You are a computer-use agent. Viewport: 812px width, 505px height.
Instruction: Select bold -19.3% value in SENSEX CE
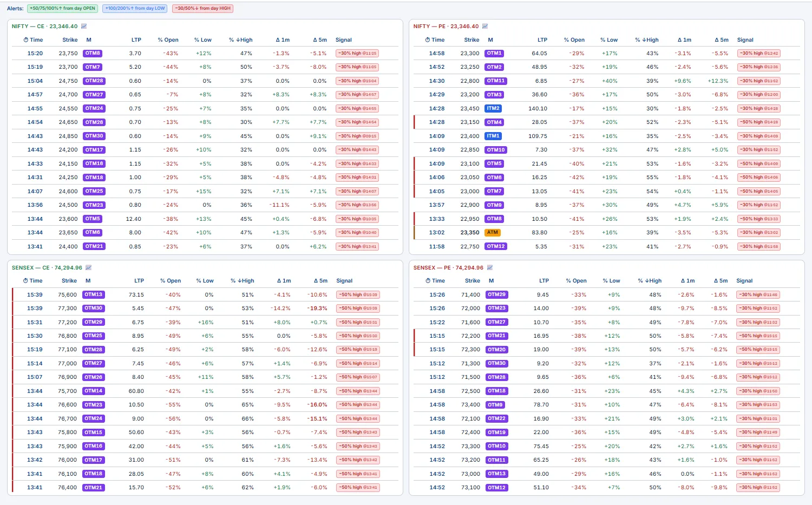tap(318, 308)
